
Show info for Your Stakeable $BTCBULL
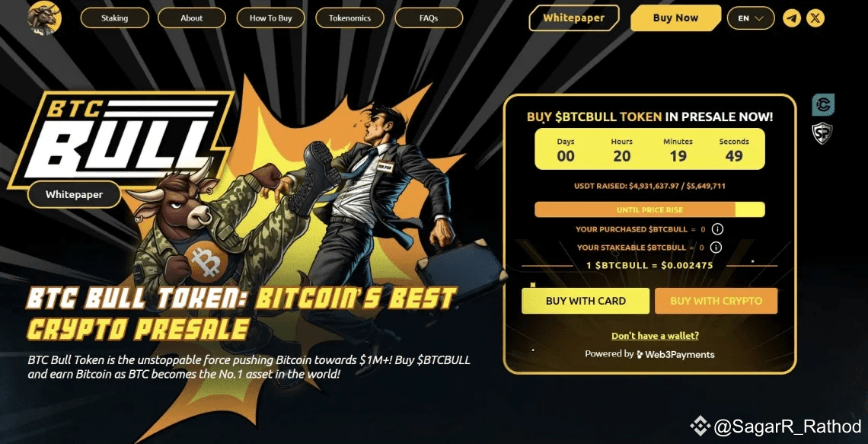coord(716,248)
